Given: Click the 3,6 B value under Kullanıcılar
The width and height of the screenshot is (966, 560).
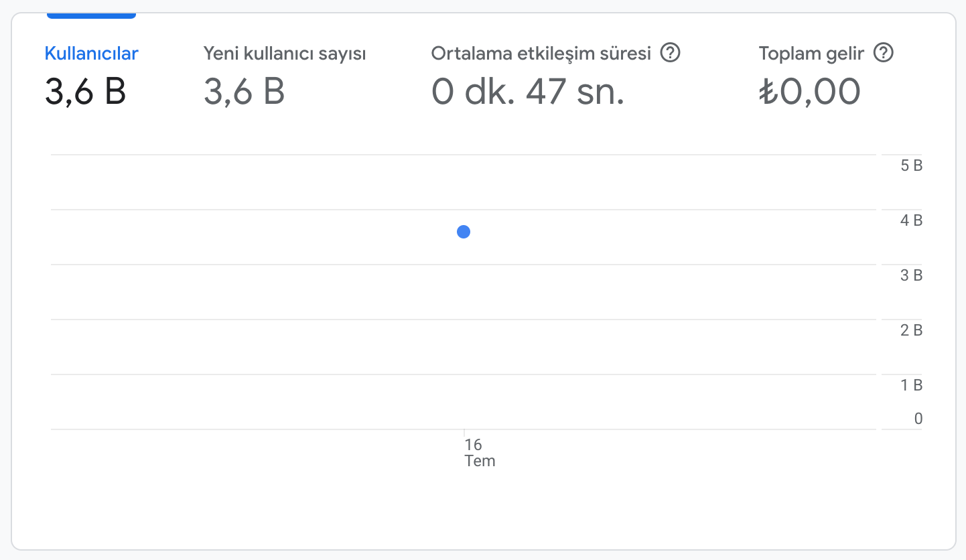Looking at the screenshot, I should pos(86,92).
